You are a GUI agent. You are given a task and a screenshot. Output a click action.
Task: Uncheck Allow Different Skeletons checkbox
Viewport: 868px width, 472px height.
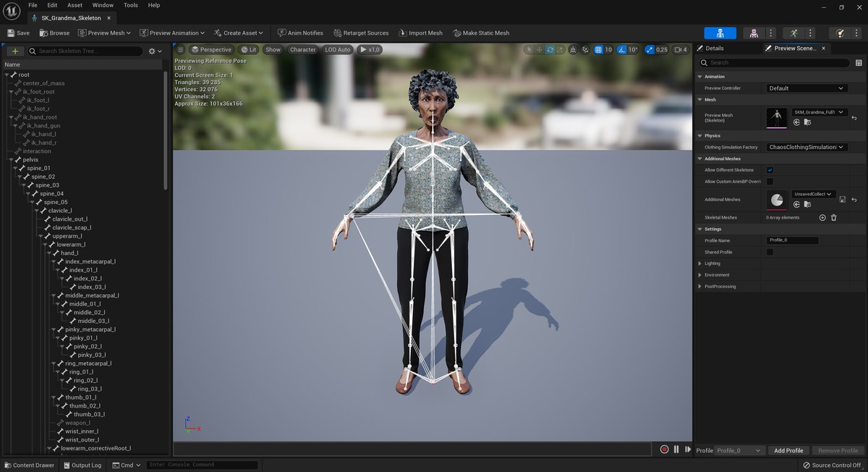tap(770, 170)
